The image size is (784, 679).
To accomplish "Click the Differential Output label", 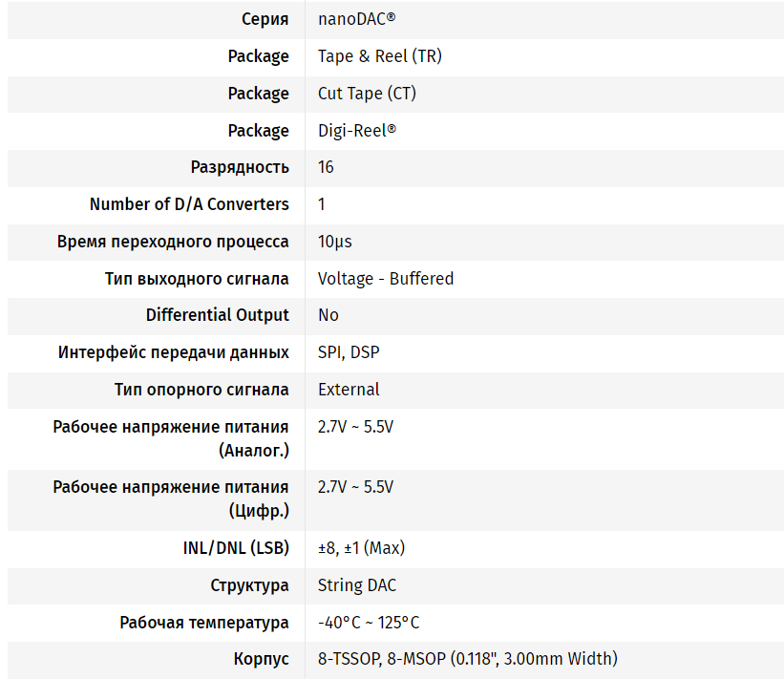I will [x=217, y=315].
